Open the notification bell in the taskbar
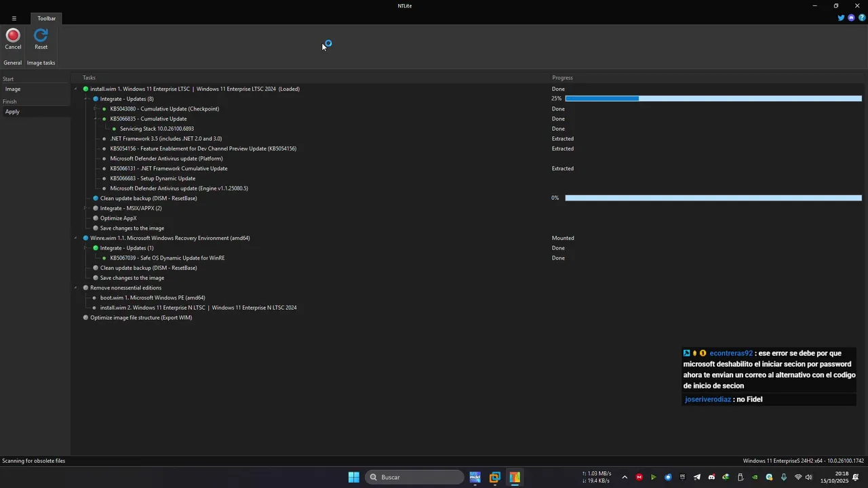Screen dimensions: 868x488 (856, 477)
